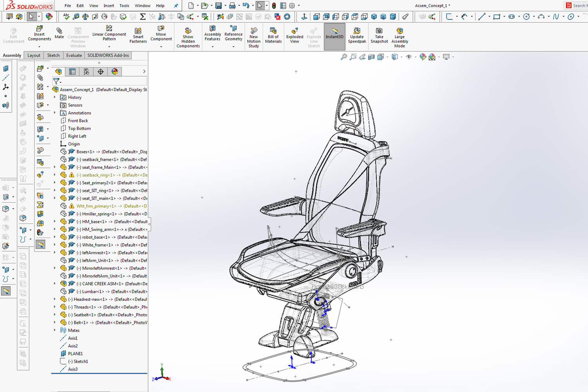Switch to the Evaluate tab
Viewport: 588px width, 392px height.
coord(74,56)
